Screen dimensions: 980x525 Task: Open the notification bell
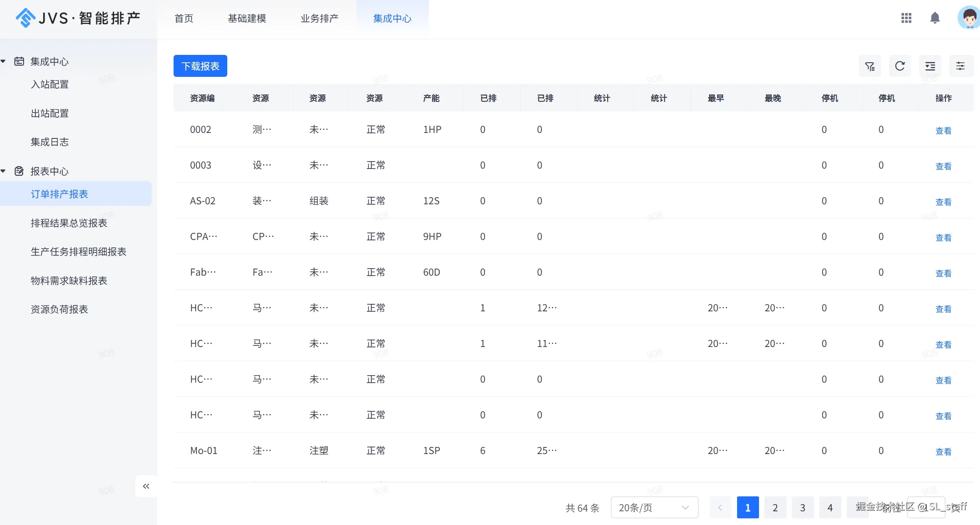935,18
